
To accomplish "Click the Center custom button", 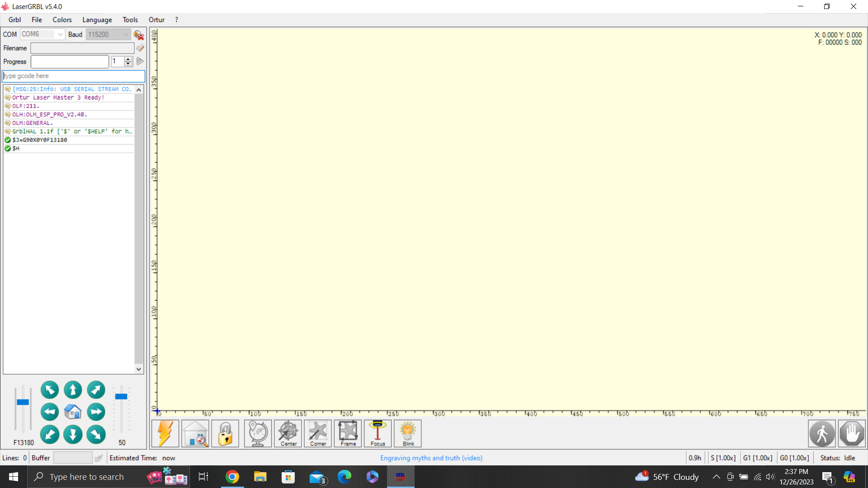I will click(x=288, y=433).
